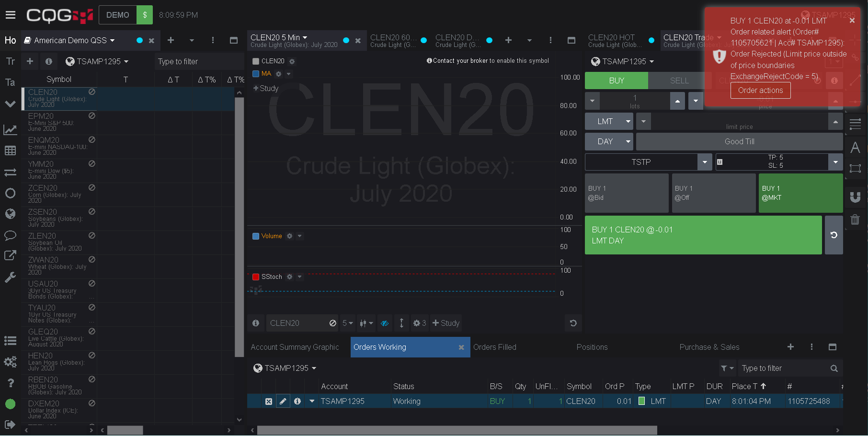This screenshot has height=437, width=868.
Task: Open DAY duration dropdown
Action: click(x=609, y=141)
